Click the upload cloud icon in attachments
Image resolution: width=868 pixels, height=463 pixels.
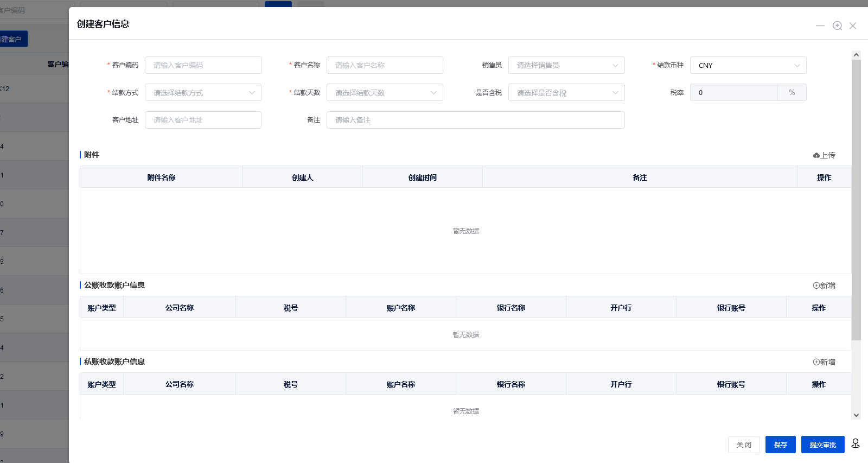point(816,155)
